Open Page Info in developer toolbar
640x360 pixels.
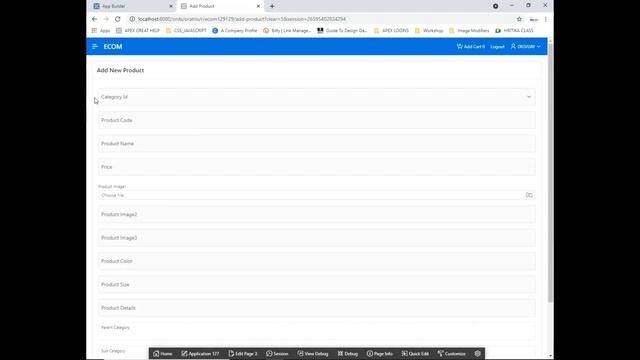(x=380, y=353)
